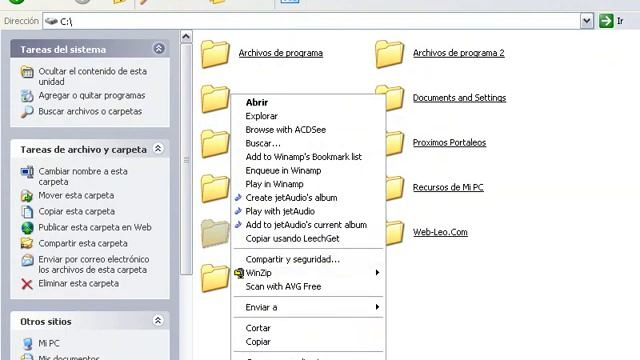Click the Copiar esta carpeta icon
Viewport: 640px width, 360px height.
[x=27, y=212]
